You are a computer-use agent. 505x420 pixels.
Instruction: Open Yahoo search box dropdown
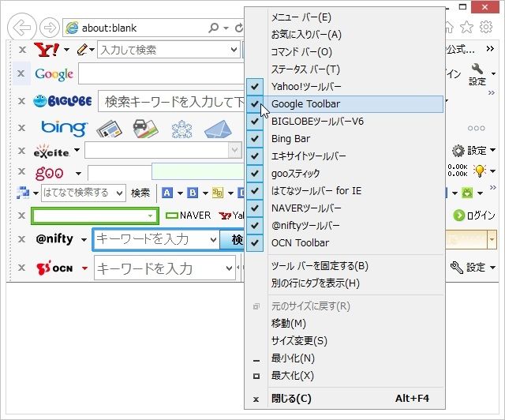click(234, 50)
